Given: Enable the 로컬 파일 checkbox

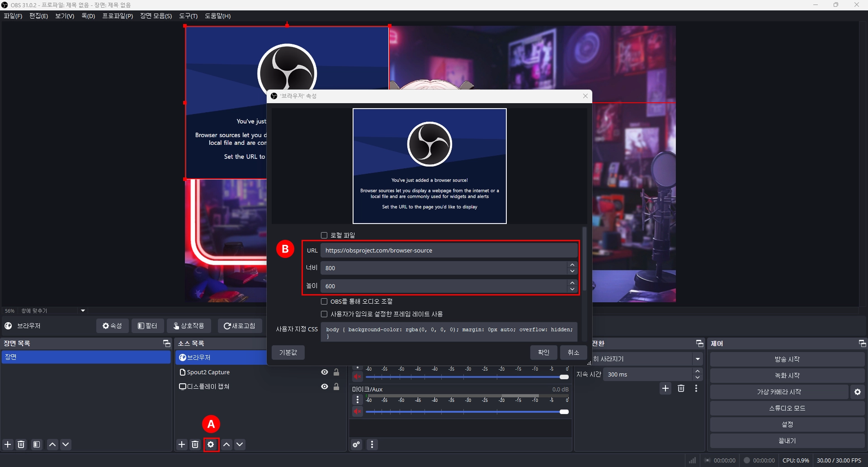Looking at the screenshot, I should pyautogui.click(x=324, y=235).
